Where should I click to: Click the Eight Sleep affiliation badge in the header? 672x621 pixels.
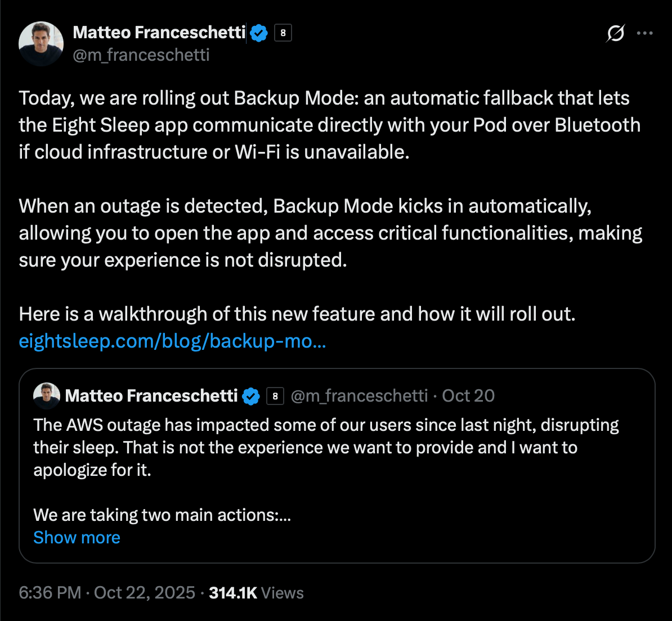pyautogui.click(x=283, y=33)
